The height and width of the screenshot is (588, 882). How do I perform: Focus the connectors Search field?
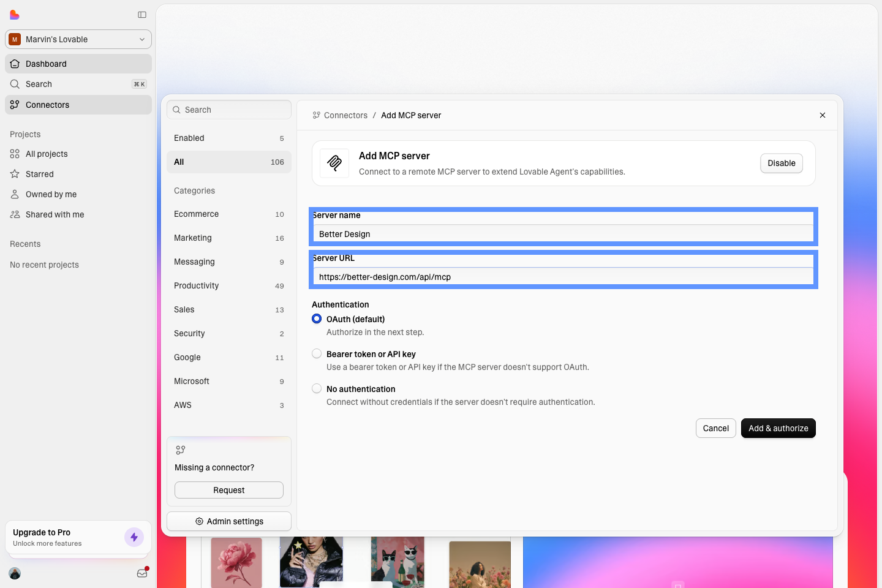pos(229,110)
